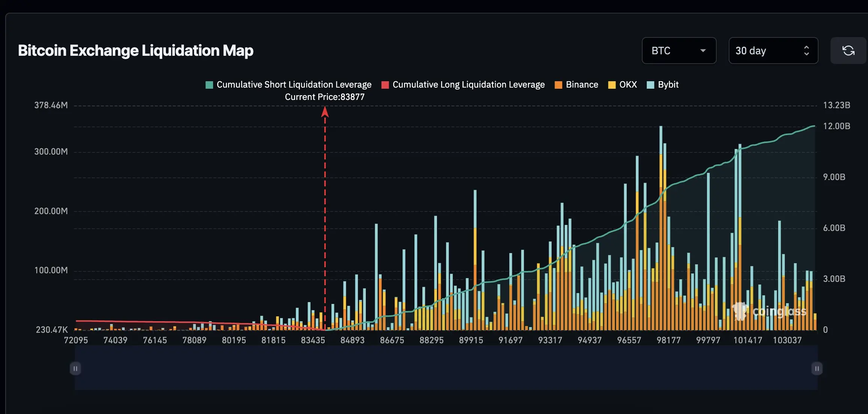Open the BTC coin dropdown

[x=674, y=51]
